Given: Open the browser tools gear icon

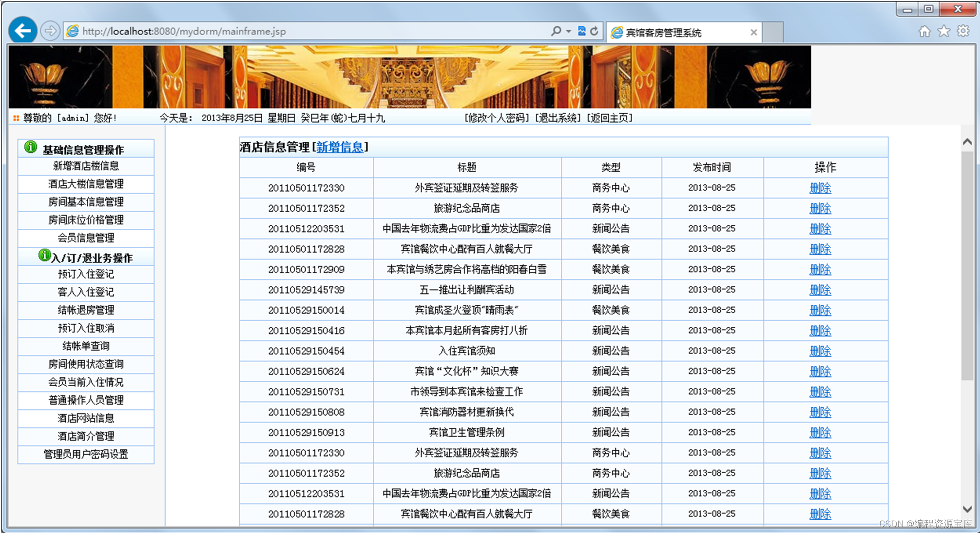Looking at the screenshot, I should coord(963,32).
